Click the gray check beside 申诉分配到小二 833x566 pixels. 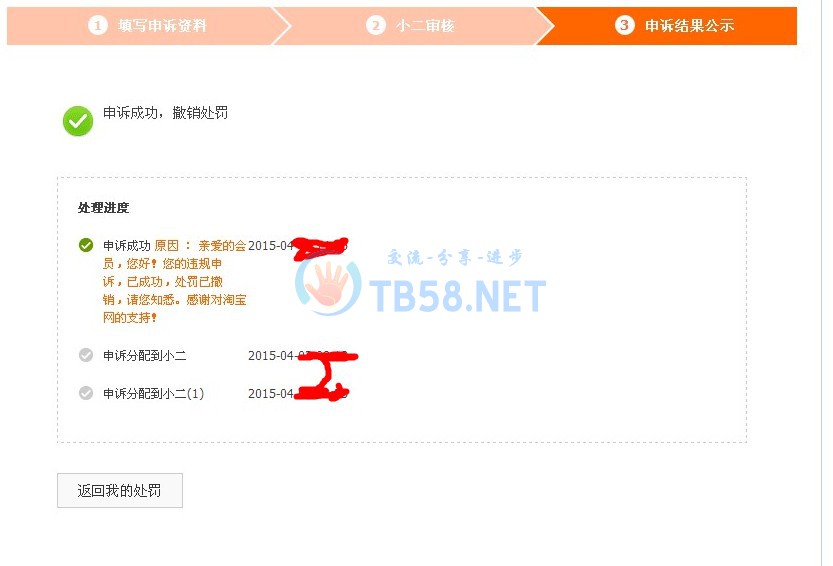86,355
